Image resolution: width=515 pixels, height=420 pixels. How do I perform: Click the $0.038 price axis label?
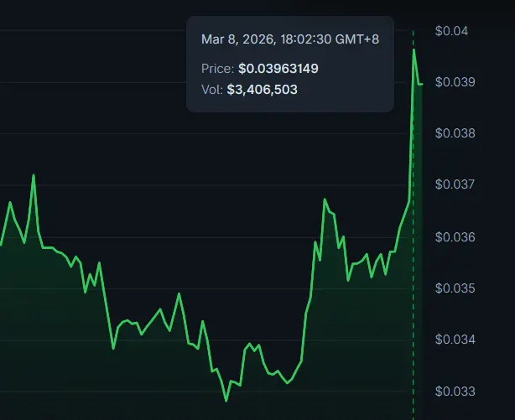coord(455,133)
